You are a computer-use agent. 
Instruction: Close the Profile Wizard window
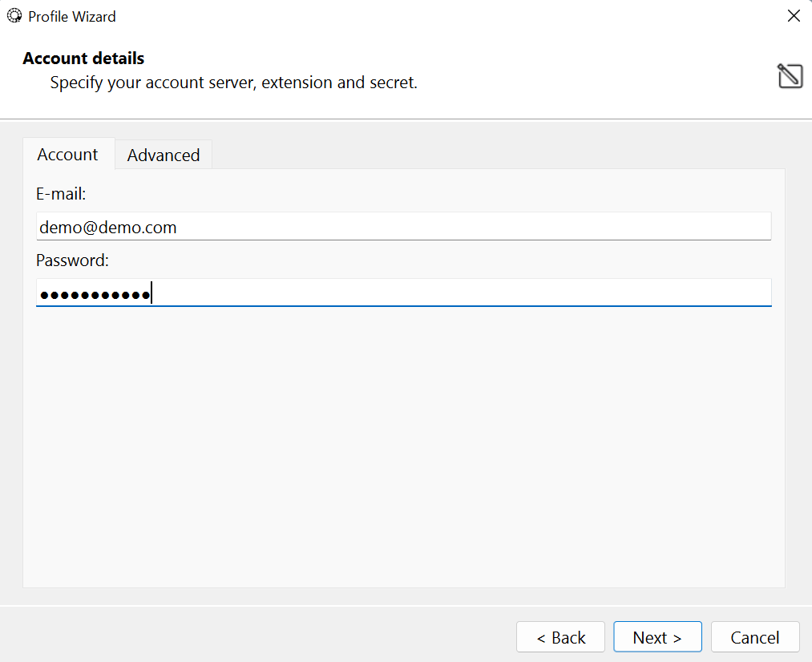pos(794,16)
